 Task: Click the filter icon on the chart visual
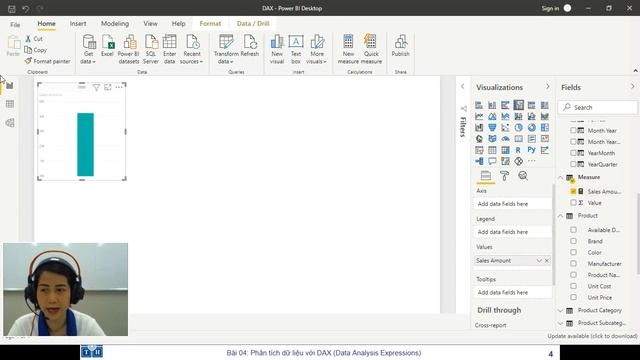click(96, 87)
